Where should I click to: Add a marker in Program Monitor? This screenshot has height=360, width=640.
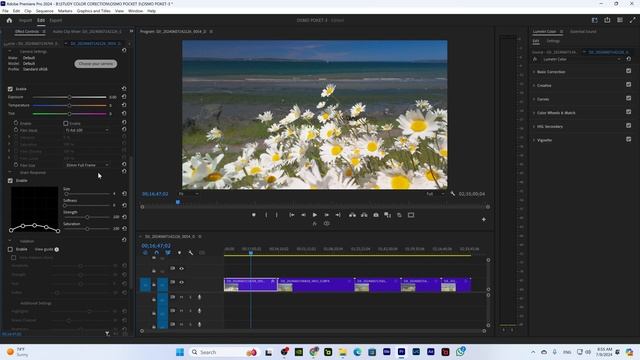click(x=253, y=215)
